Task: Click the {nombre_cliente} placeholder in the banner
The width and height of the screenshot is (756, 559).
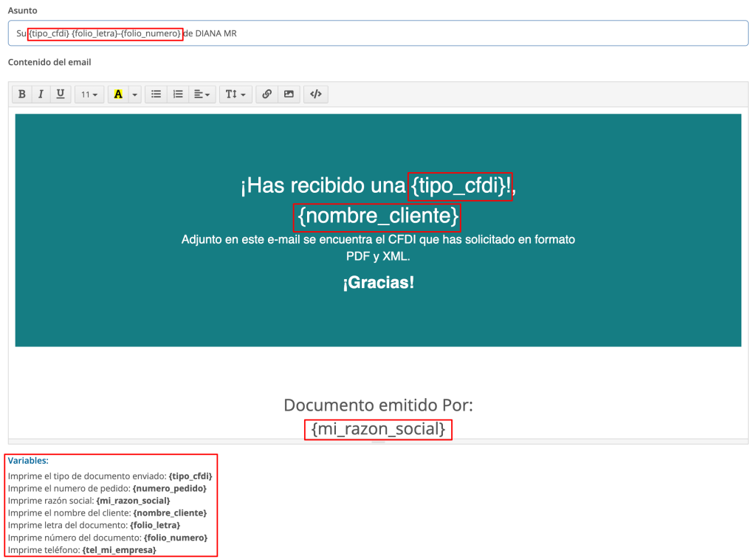Action: (x=377, y=216)
